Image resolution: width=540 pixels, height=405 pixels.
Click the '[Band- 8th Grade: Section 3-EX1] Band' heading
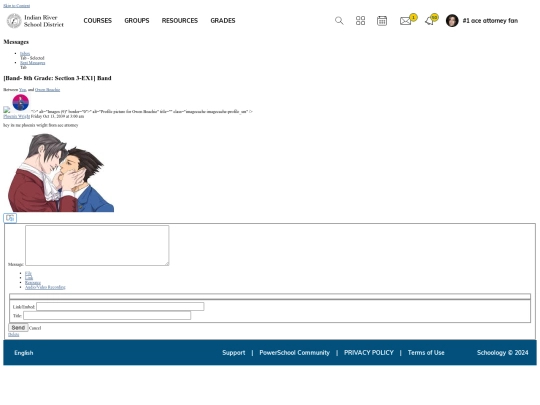tap(57, 78)
